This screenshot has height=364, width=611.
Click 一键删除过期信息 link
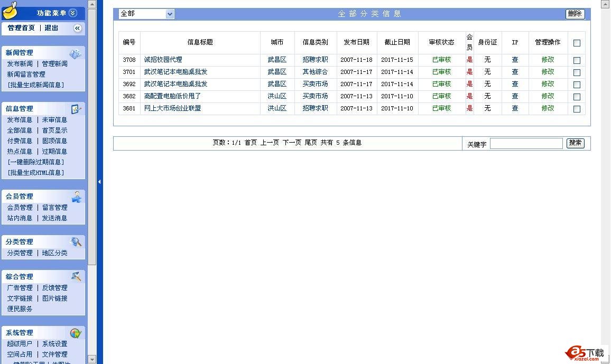pyautogui.click(x=36, y=162)
